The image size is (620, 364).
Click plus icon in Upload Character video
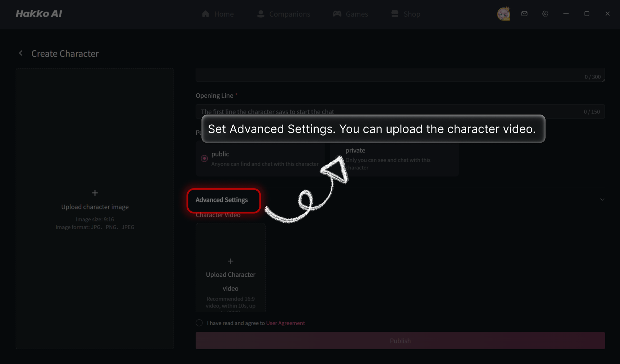(x=231, y=261)
